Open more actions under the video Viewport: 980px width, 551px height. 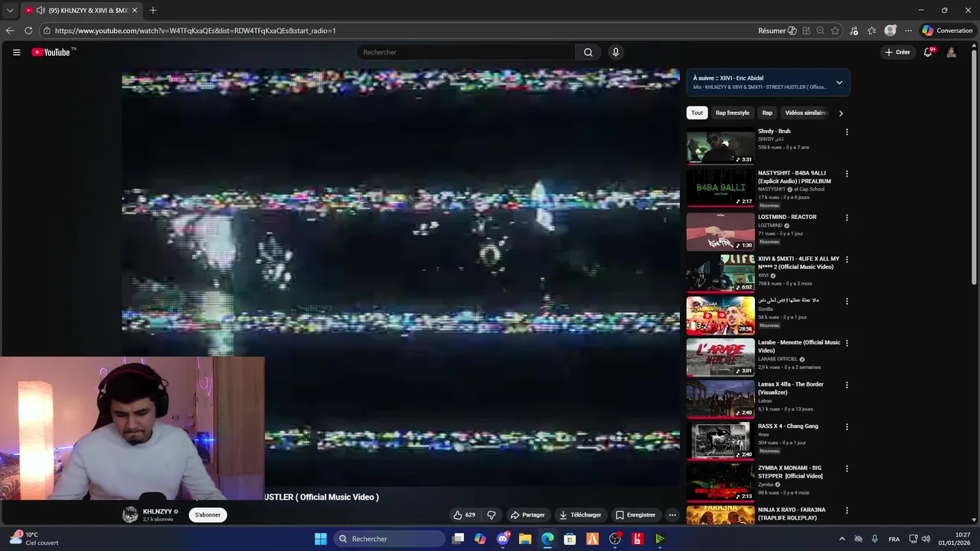click(x=672, y=515)
